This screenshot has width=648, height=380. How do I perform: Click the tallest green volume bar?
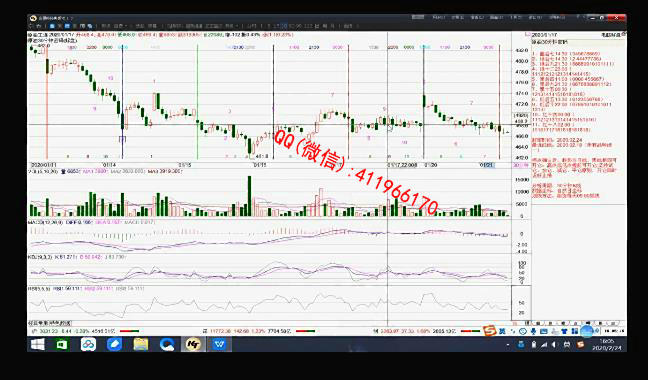[x=249, y=196]
